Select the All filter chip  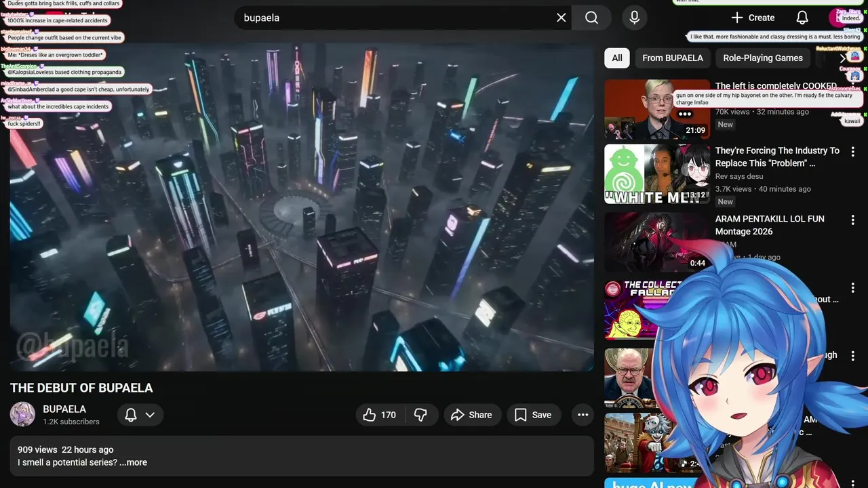[x=617, y=58]
